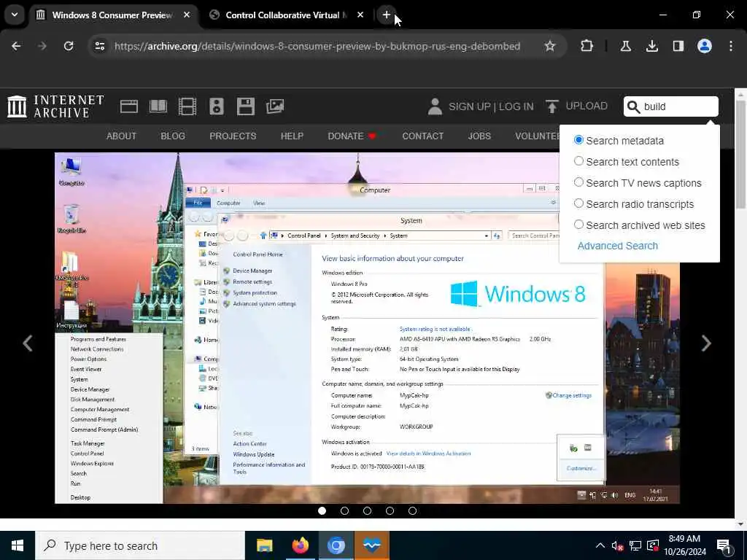Image resolution: width=747 pixels, height=560 pixels.
Task: Open the Audio speaker icon
Action: tap(216, 106)
